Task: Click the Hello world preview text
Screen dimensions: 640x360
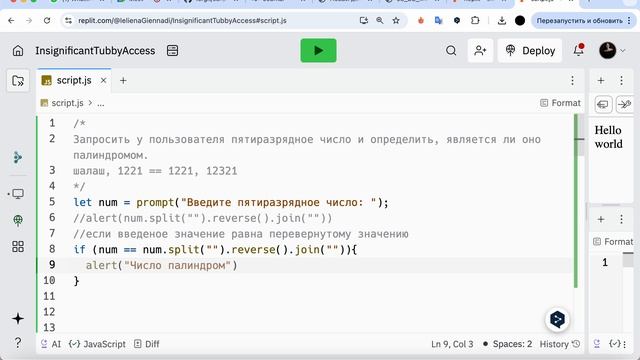Action: [609, 137]
